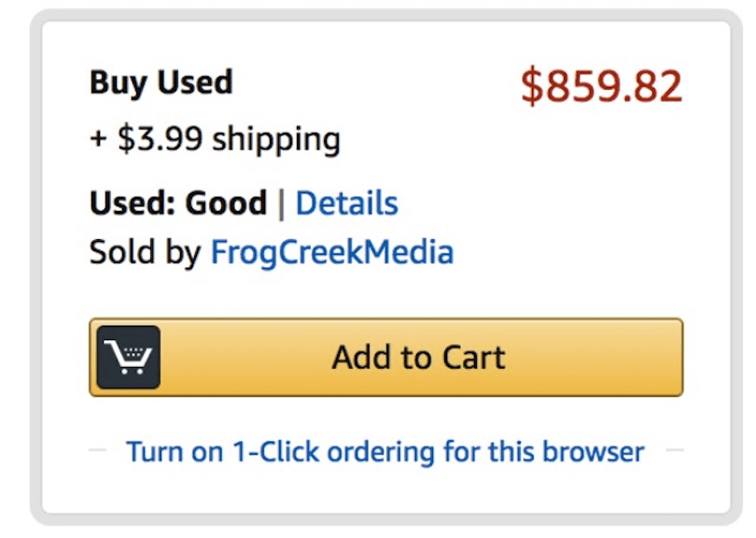
Task: Click the dollar sign of the red price
Action: (530, 87)
